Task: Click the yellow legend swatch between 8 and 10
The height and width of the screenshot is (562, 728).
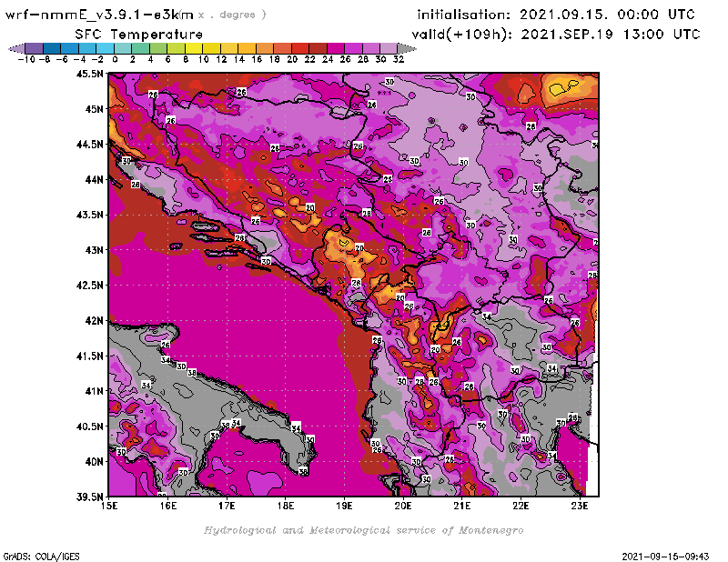Action: pos(194,48)
